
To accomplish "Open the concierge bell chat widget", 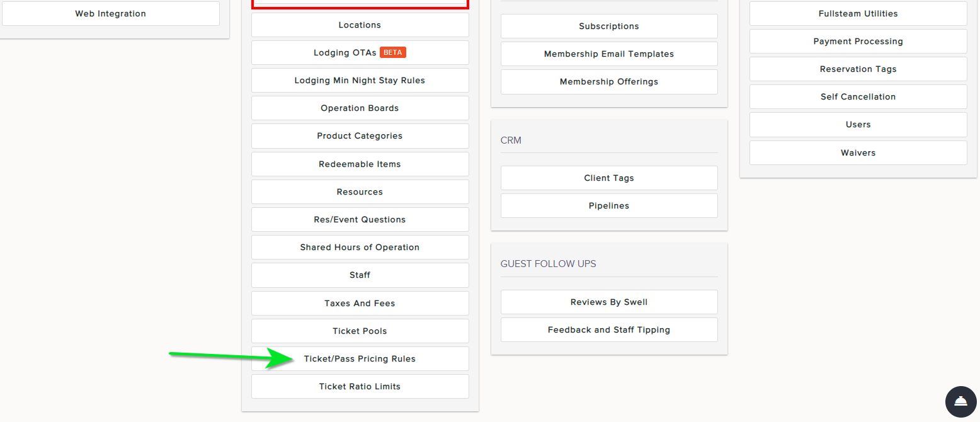I will pos(960,402).
